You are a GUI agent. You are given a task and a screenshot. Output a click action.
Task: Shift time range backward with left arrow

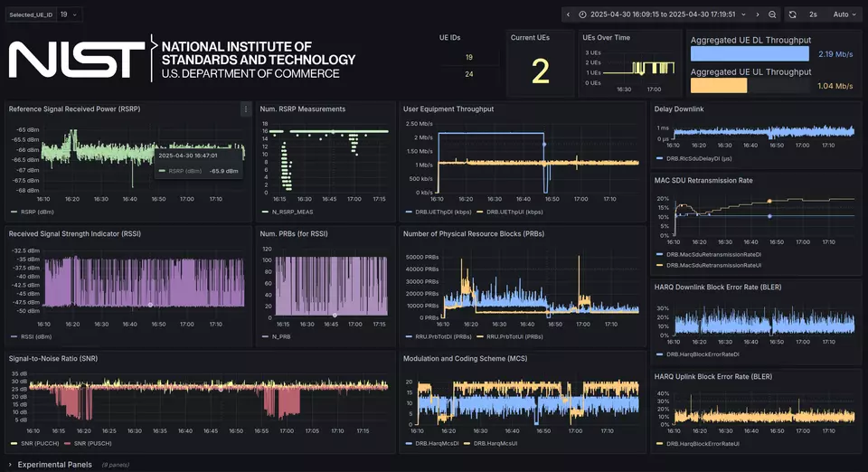click(x=568, y=14)
